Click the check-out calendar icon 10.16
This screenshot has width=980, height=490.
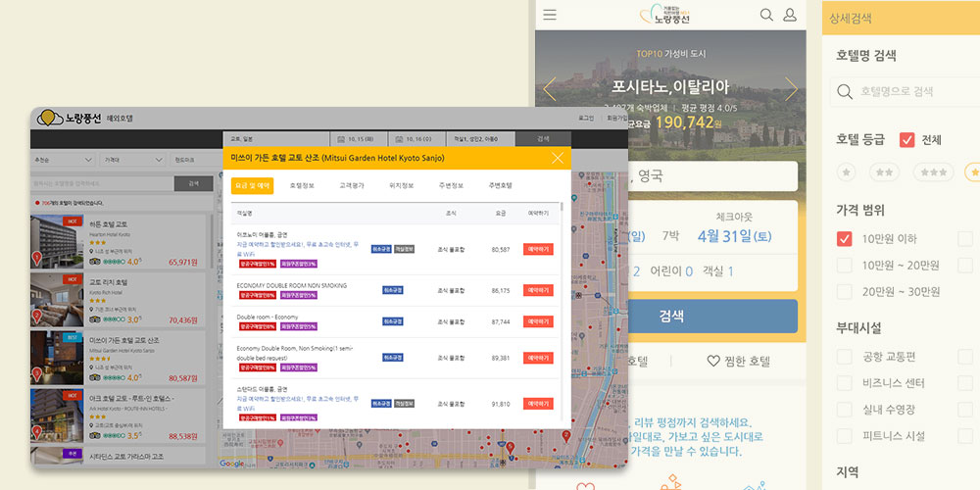coord(400,139)
